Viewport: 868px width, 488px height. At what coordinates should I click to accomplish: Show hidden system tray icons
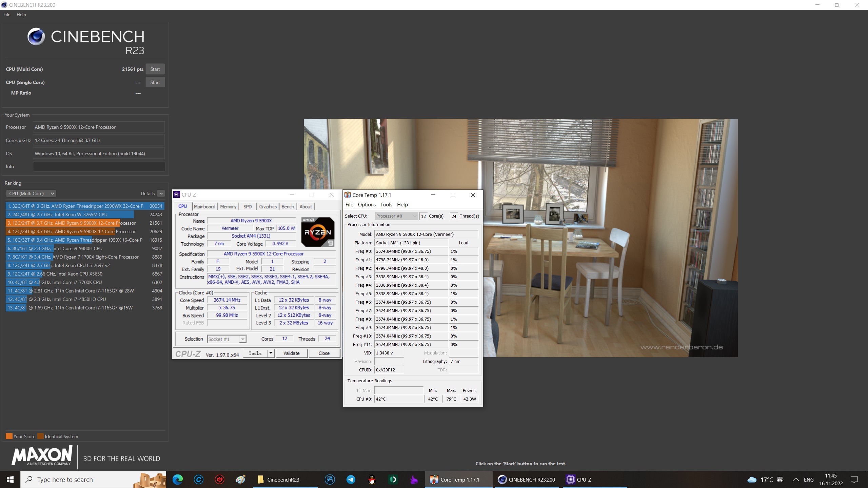[x=796, y=480]
